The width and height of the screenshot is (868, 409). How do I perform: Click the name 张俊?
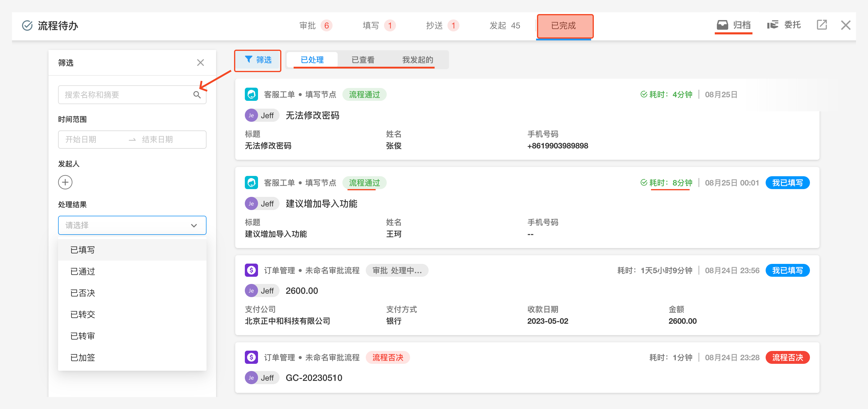pos(394,146)
